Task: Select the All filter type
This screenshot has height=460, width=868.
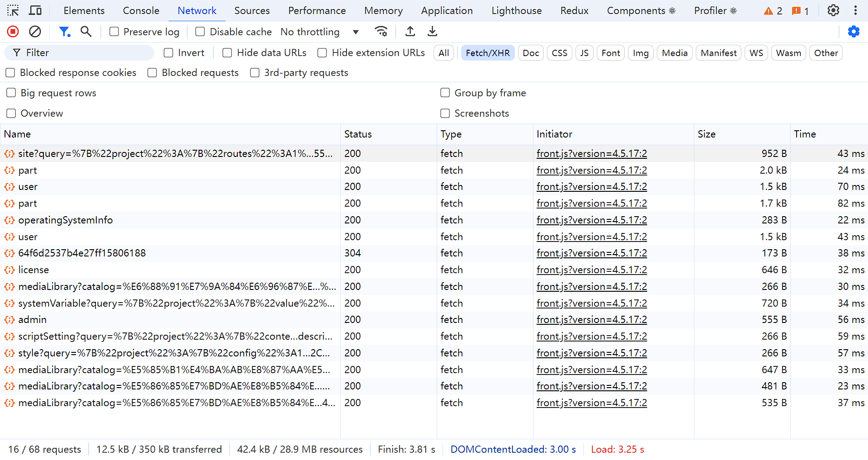Action: (x=444, y=53)
